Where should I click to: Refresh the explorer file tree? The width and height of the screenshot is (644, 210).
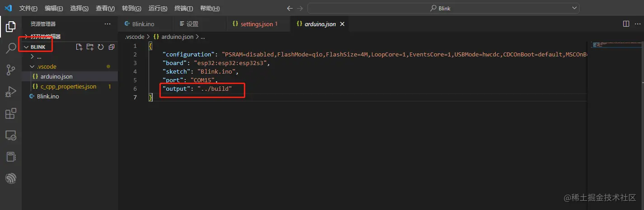[x=101, y=47]
